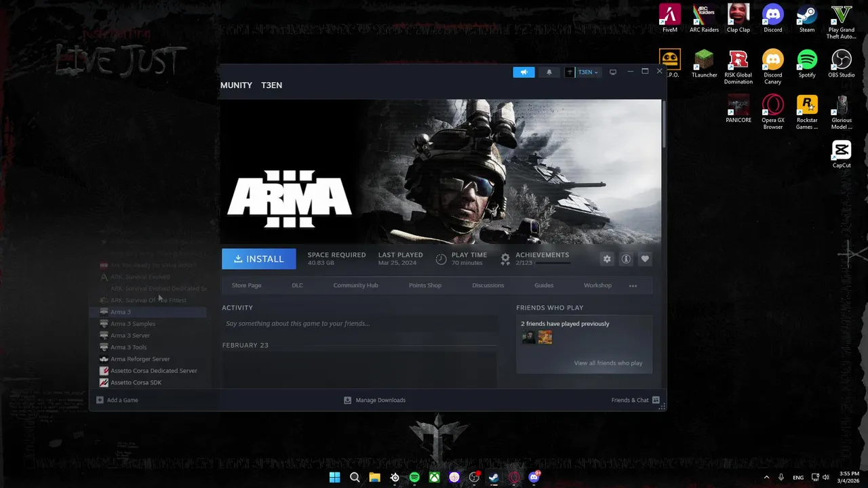Image resolution: width=868 pixels, height=488 pixels.
Task: Click Add a Game
Action: coord(117,400)
